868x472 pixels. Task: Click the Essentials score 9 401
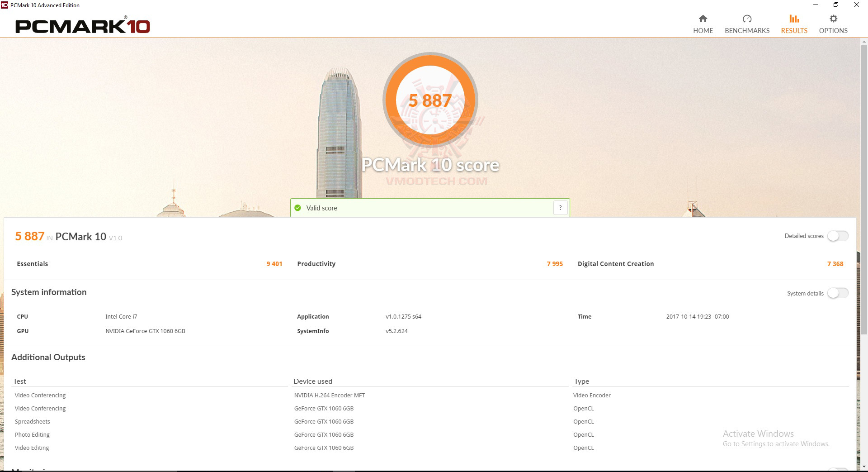click(x=274, y=264)
